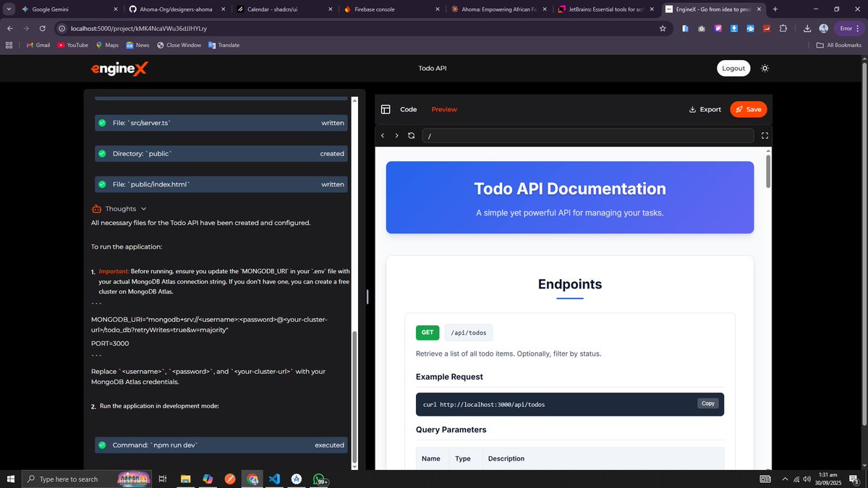Viewport: 868px width, 488px height.
Task: Open Task View from the taskbar
Action: 163,479
